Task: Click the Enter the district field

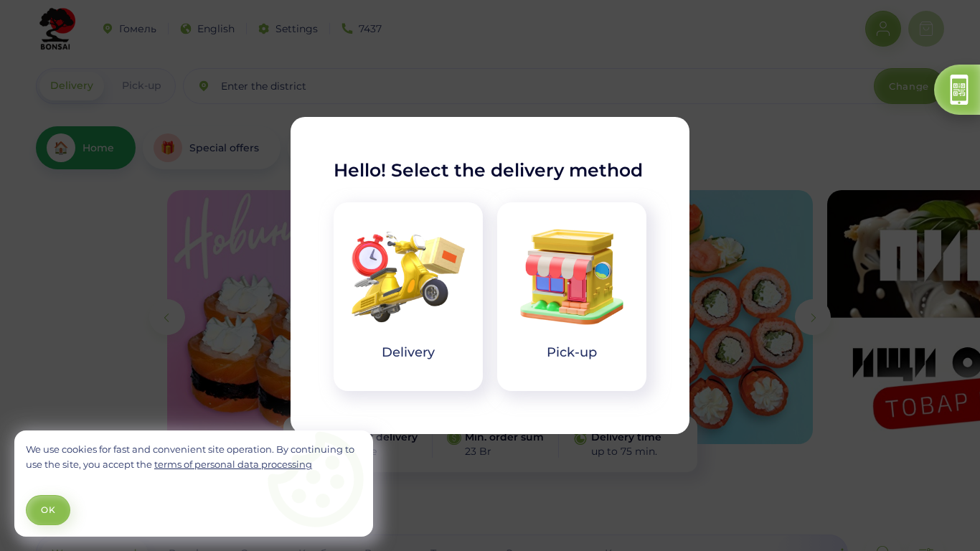Action: pyautogui.click(x=527, y=86)
